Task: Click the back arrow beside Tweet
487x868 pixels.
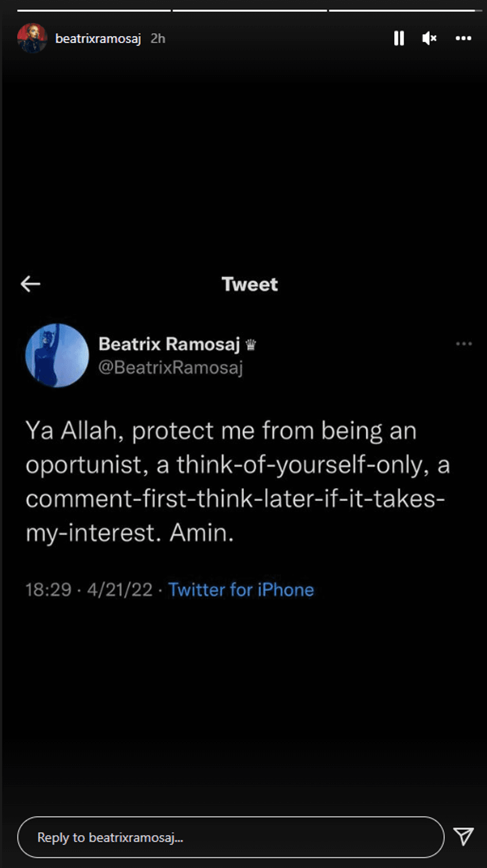Action: (31, 284)
